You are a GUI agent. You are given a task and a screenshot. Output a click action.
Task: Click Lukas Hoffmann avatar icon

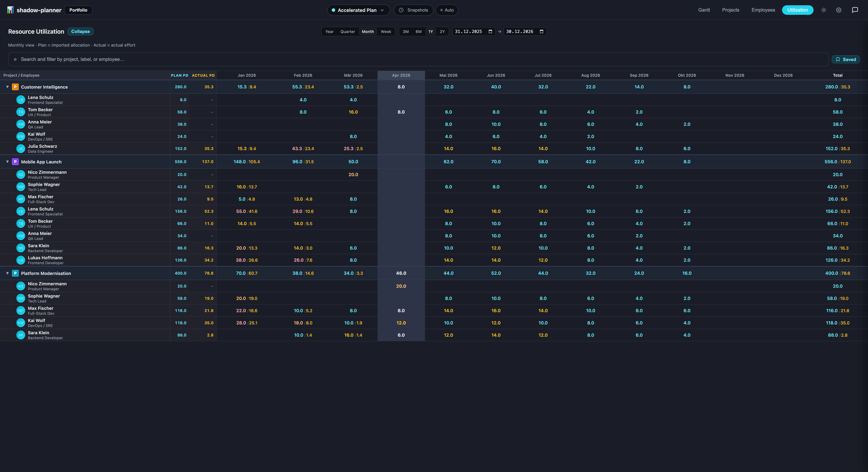pyautogui.click(x=21, y=260)
